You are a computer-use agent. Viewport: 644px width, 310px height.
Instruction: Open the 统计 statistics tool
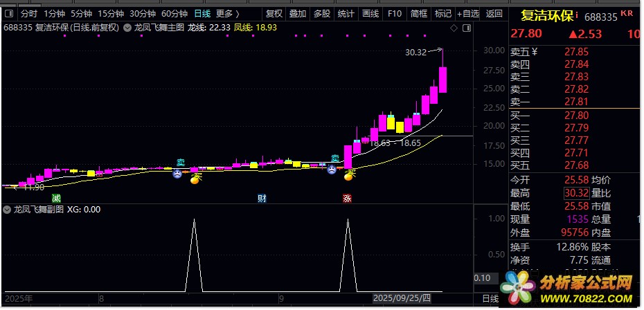(x=346, y=14)
